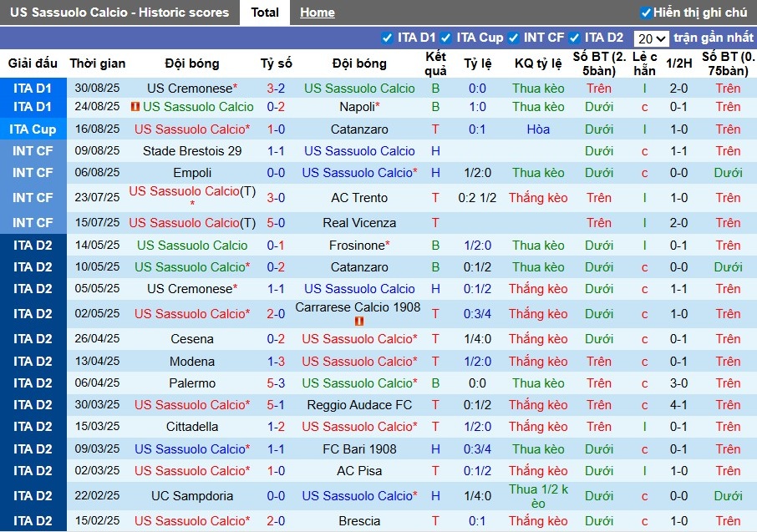Click the Stade Brestois 29 team name
757x532 pixels.
coord(192,151)
